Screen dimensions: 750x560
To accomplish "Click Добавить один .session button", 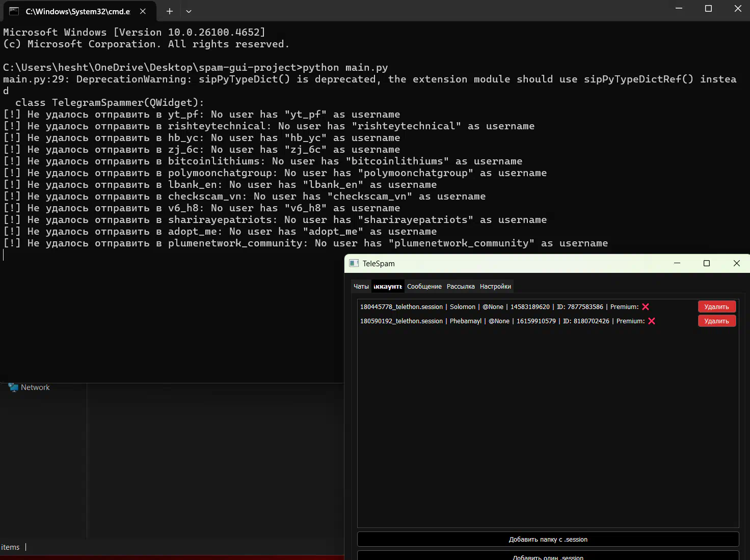I will coord(548,555).
